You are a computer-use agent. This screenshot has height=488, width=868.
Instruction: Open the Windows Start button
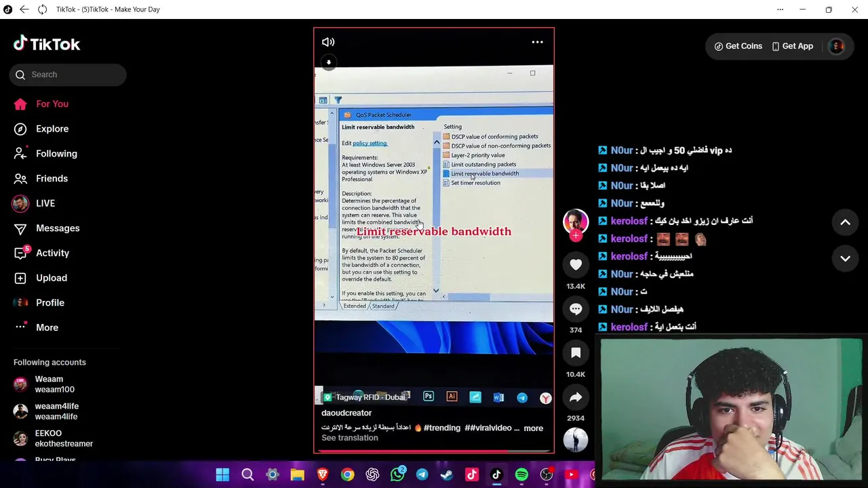click(222, 475)
